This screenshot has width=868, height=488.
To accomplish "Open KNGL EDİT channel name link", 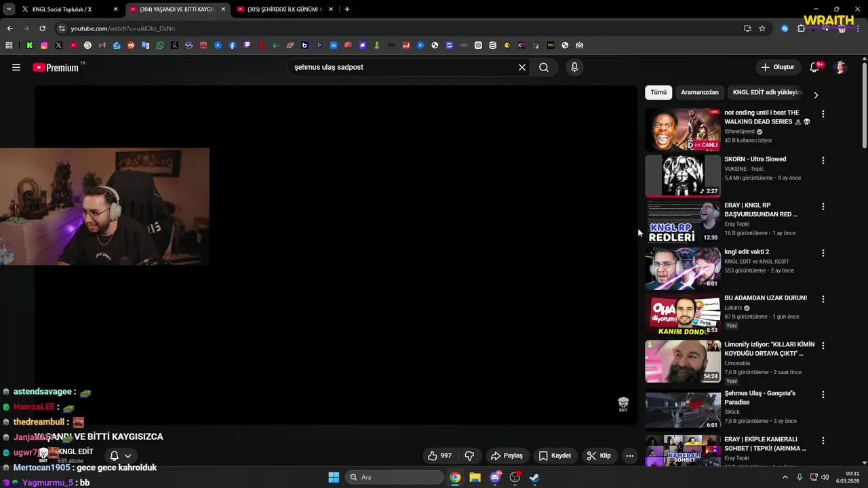I will coord(76,452).
